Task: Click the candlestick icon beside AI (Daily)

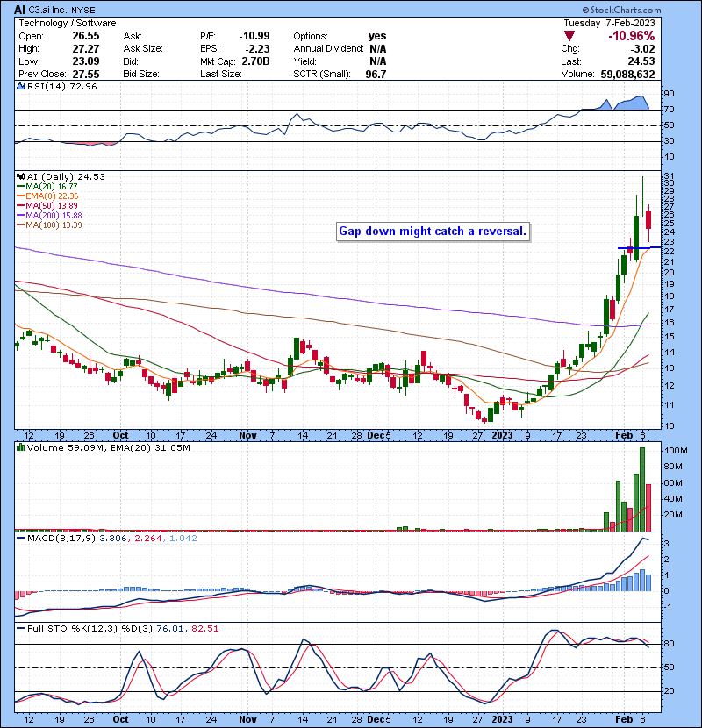Action: click(x=20, y=176)
